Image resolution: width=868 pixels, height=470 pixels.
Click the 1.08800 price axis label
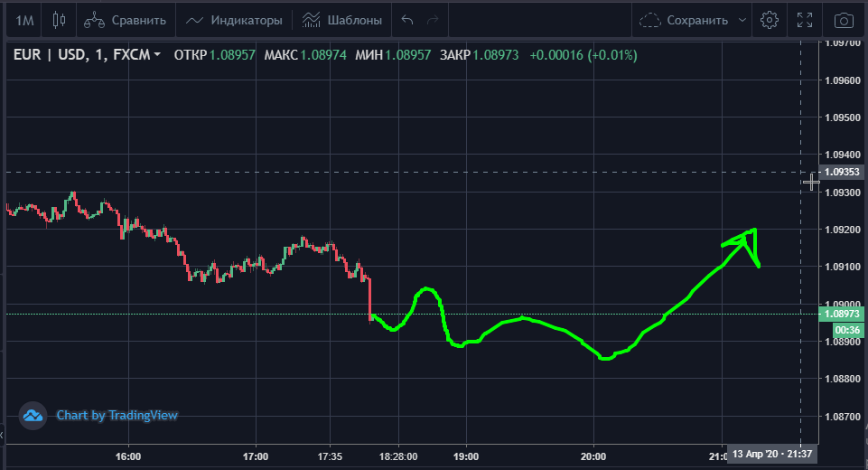pos(843,379)
